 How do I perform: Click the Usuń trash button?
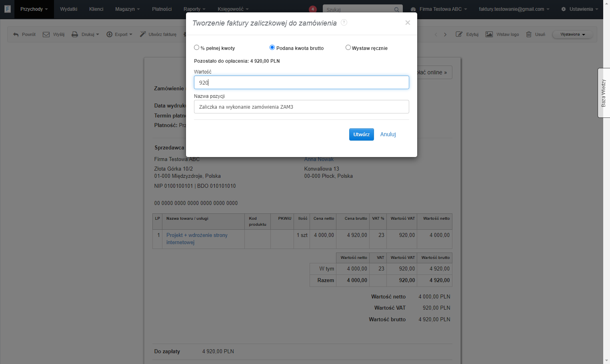tap(536, 34)
